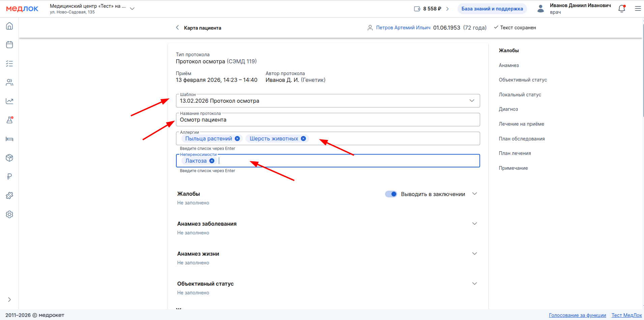Open the analytics chart icon in sidebar

coord(9,101)
